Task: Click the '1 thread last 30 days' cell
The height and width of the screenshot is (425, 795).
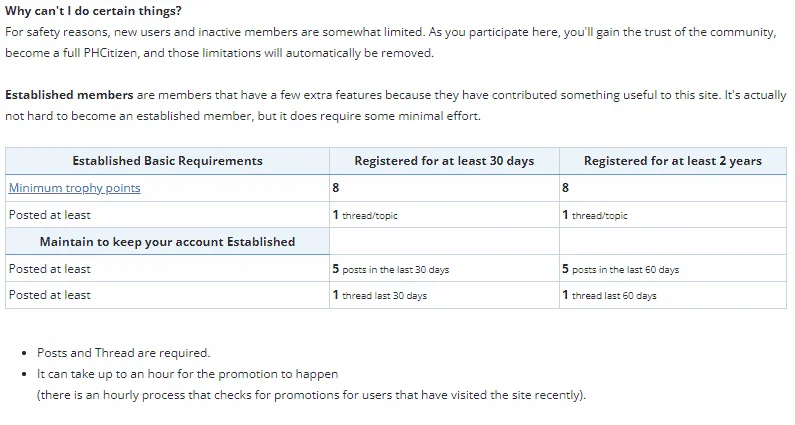Action: point(444,295)
